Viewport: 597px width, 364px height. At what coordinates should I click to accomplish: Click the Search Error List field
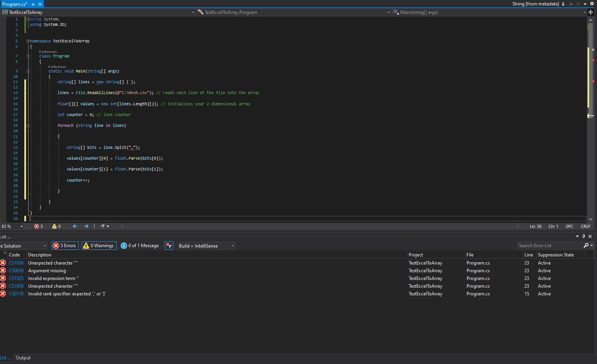click(x=550, y=246)
